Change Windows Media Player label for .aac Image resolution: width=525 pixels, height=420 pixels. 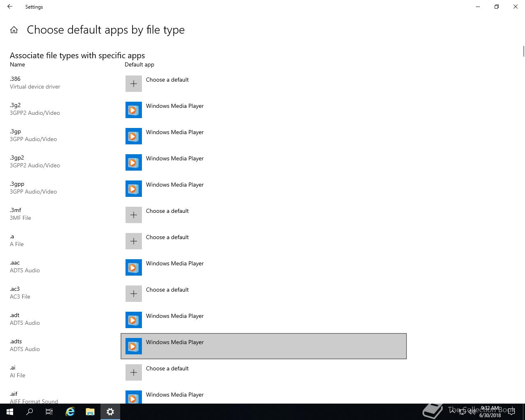175,263
